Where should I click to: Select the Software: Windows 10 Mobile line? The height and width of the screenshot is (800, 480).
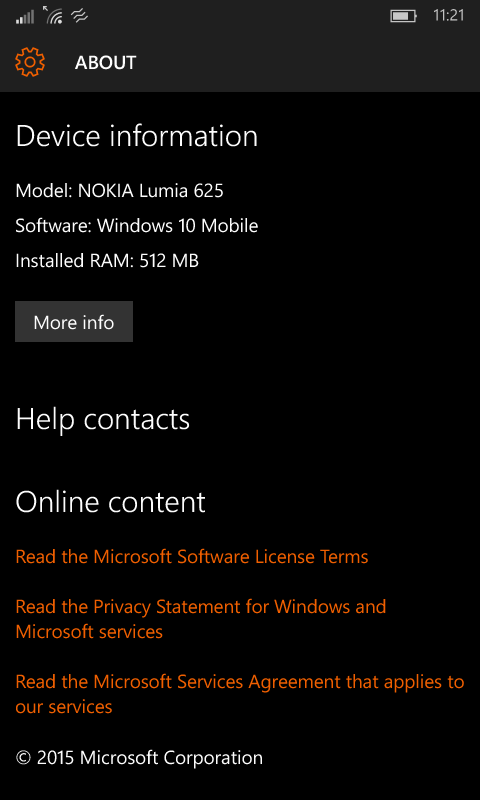137,226
